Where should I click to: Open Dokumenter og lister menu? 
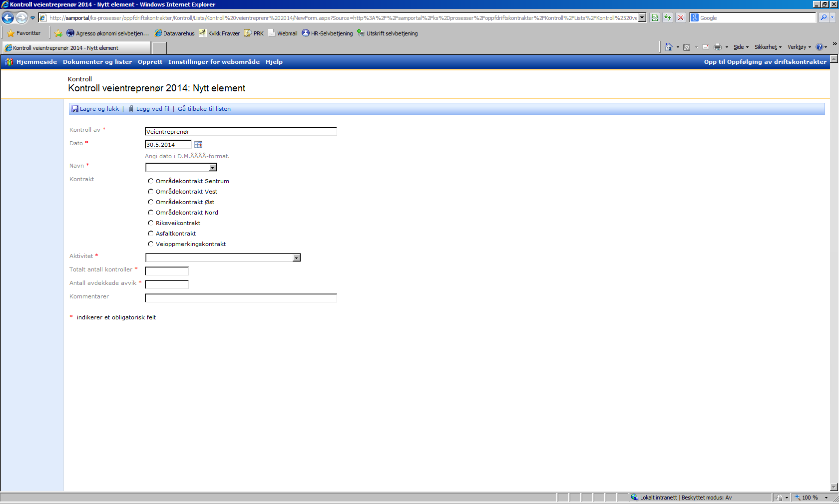click(x=97, y=62)
